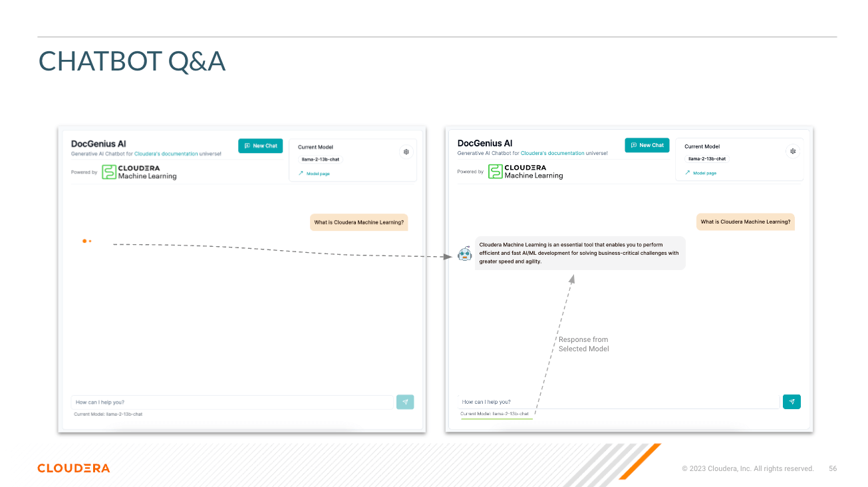Follow Cloudera's documentation link in right window
The height and width of the screenshot is (487, 868).
(x=553, y=153)
